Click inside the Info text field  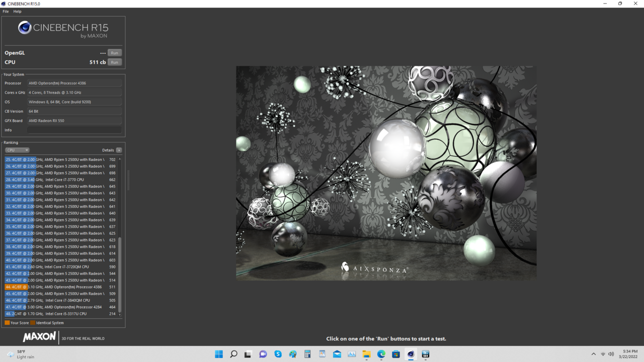click(74, 130)
